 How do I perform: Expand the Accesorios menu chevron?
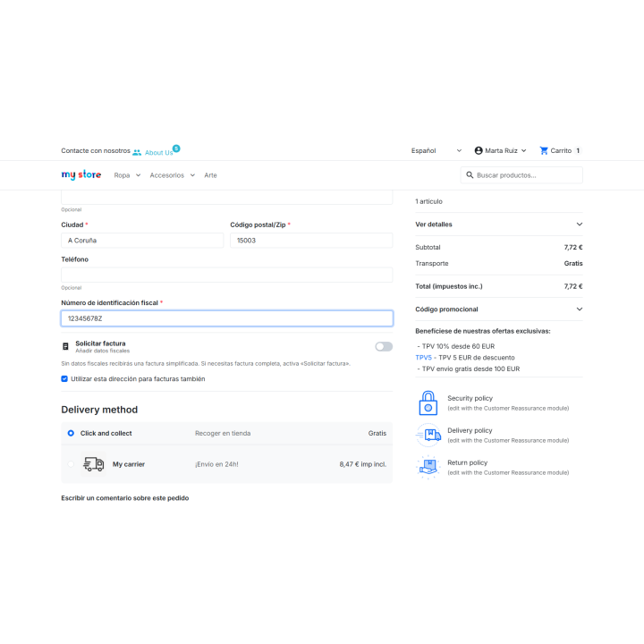pos(192,175)
